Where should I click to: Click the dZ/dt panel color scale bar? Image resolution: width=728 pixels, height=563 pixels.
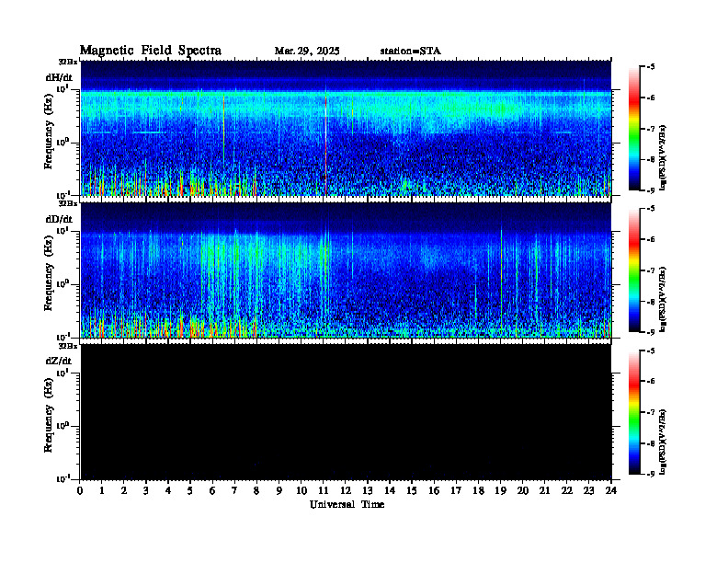coord(634,412)
